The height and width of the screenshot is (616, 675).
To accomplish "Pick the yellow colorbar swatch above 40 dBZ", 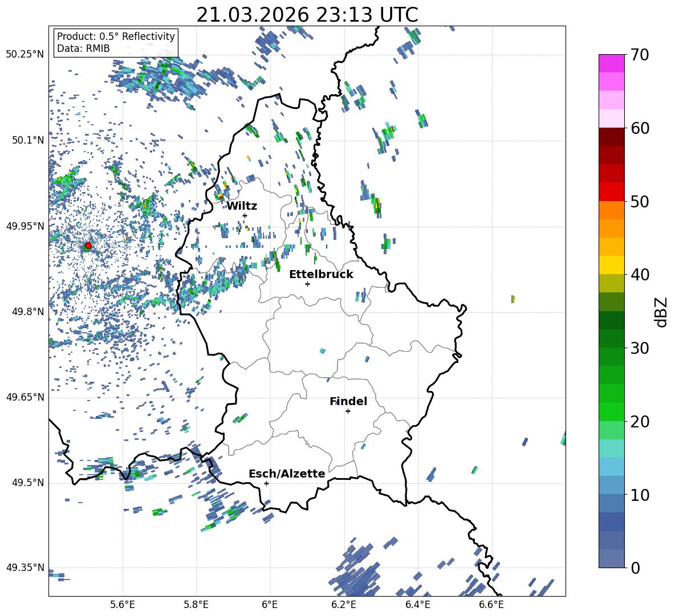I will (x=612, y=265).
